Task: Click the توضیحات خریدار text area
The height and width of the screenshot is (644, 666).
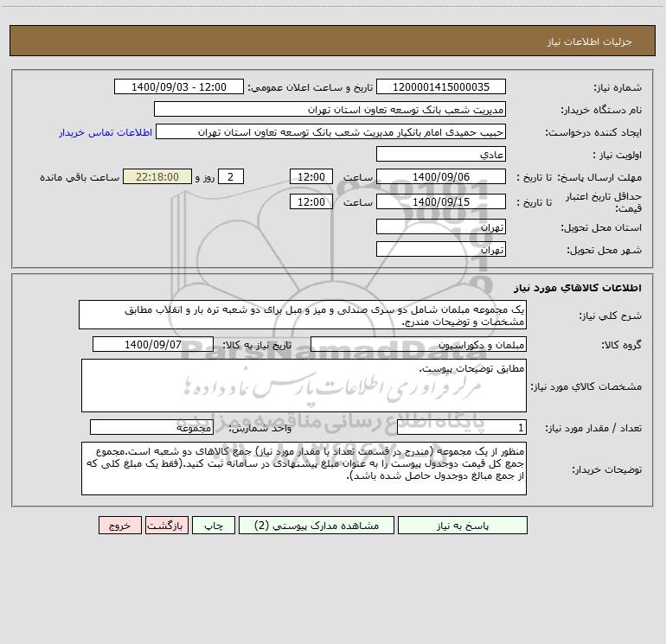Action: [x=304, y=469]
